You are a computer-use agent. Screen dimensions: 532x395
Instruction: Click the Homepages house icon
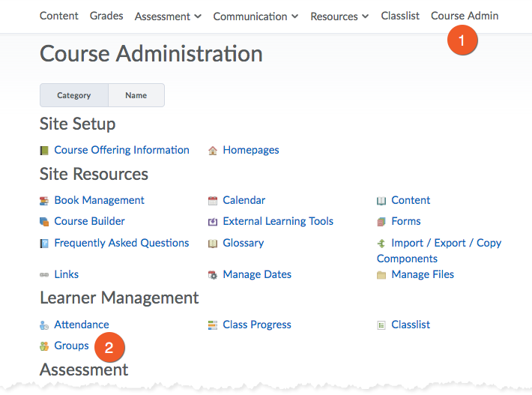213,151
